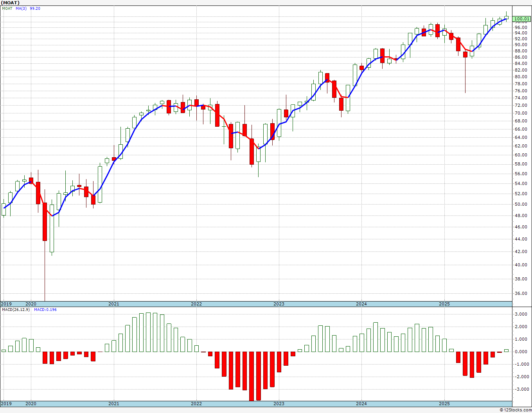Viewport: 532px width, 413px height.
Task: Click the 94.00 price axis label
Action: (x=520, y=33)
